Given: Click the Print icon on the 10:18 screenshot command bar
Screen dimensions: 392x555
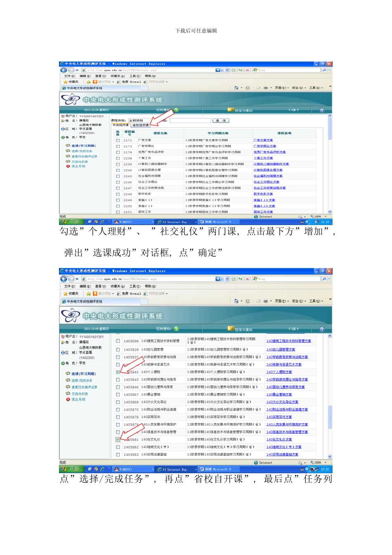Looking at the screenshot, I should pyautogui.click(x=266, y=88).
